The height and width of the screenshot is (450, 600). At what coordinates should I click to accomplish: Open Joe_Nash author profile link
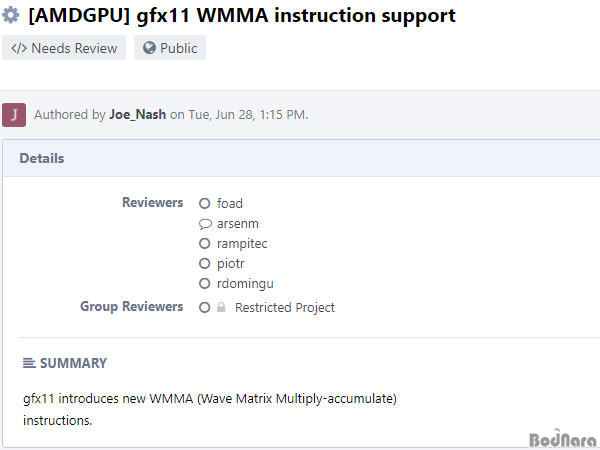click(138, 114)
